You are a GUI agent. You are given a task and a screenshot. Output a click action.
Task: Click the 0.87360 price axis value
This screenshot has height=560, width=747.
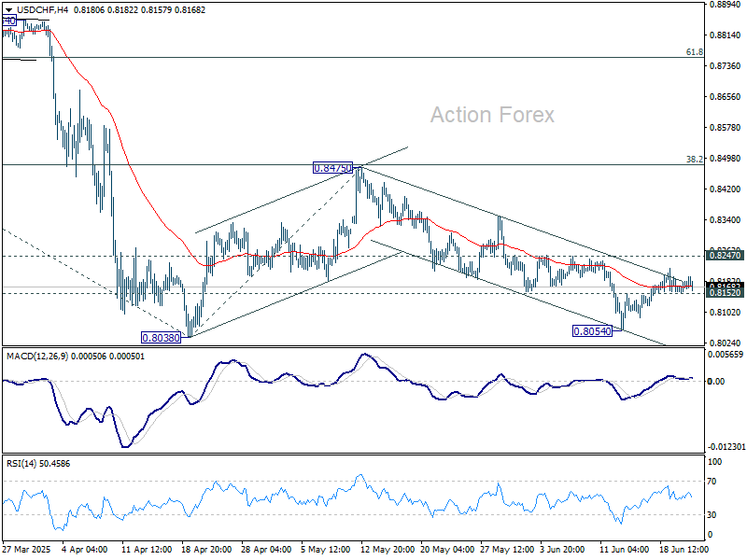pos(726,65)
